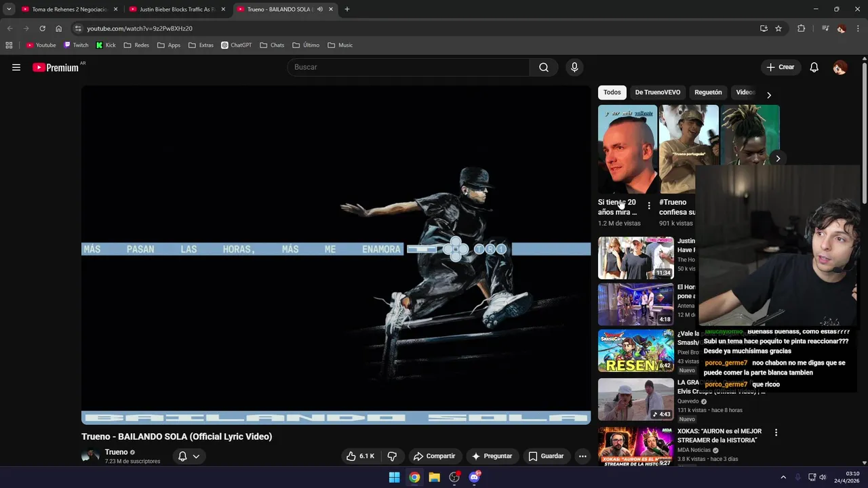Open the Redes bookmarks folder
868x488 pixels.
tap(136, 45)
